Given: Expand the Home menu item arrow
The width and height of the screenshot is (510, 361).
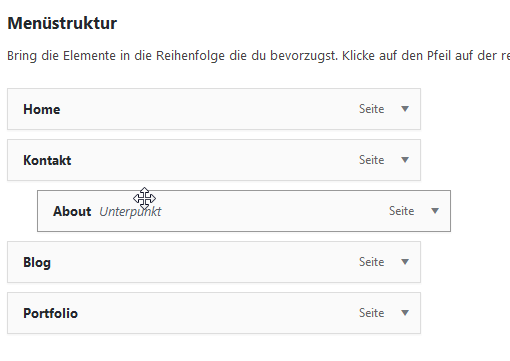Looking at the screenshot, I should (405, 109).
